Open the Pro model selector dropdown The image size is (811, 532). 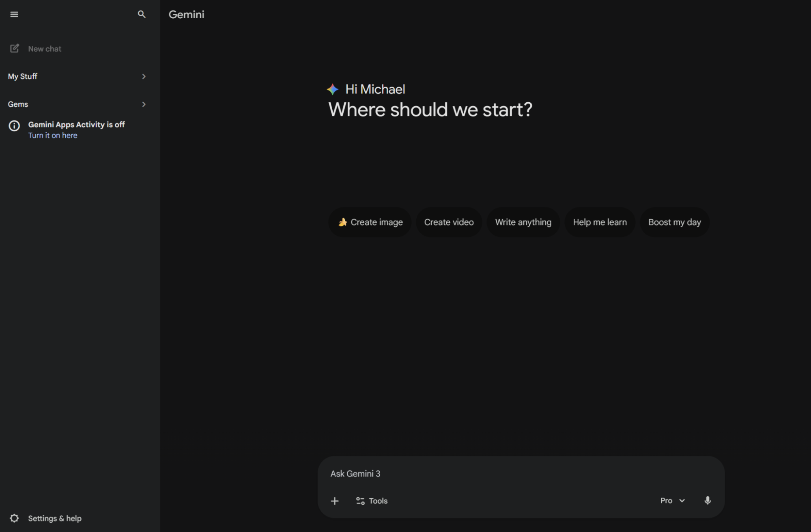673,501
